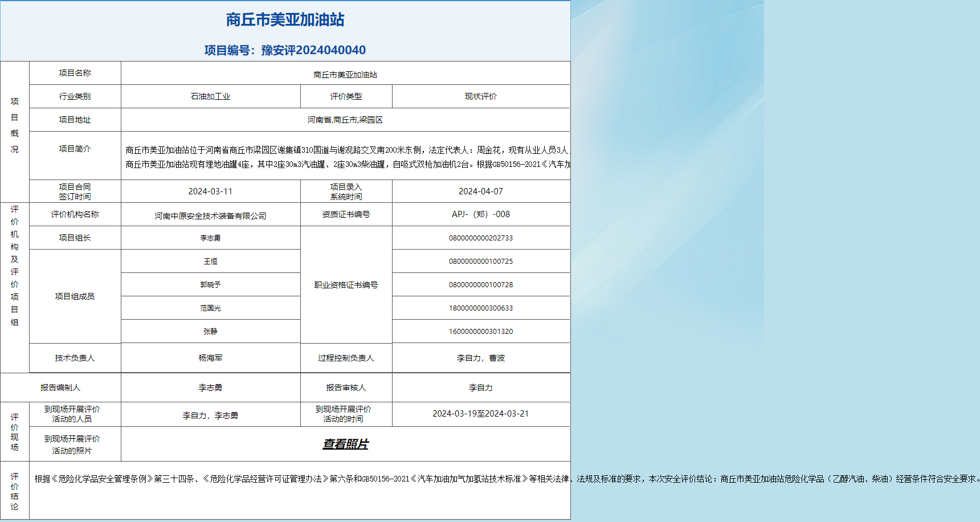The image size is (980, 522).
Task: Click the 过程控制负责人 label
Action: (346, 358)
